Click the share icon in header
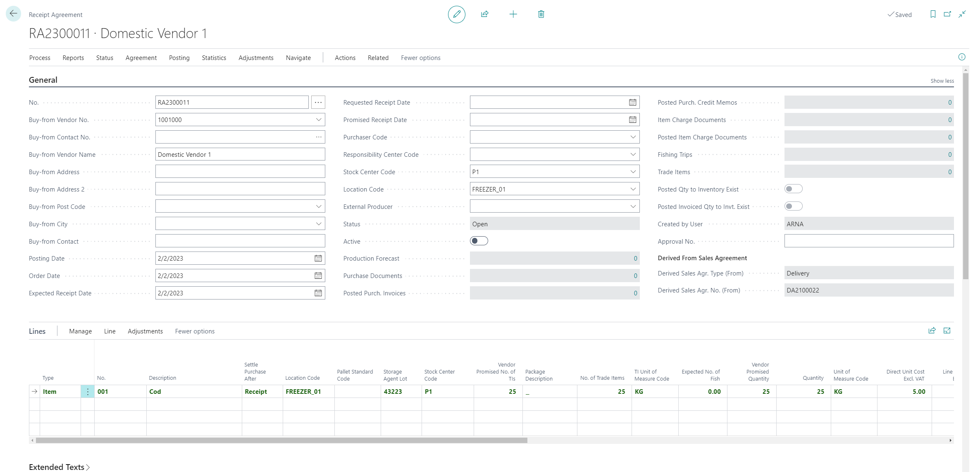 pos(485,14)
